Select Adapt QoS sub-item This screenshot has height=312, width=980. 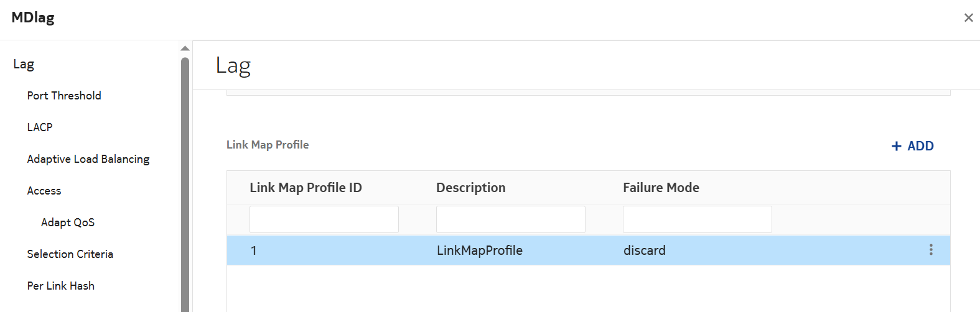[68, 223]
